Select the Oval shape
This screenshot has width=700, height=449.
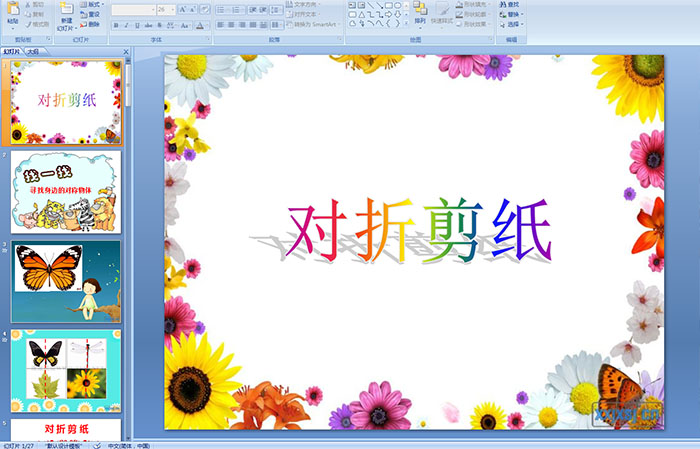pos(397,5)
